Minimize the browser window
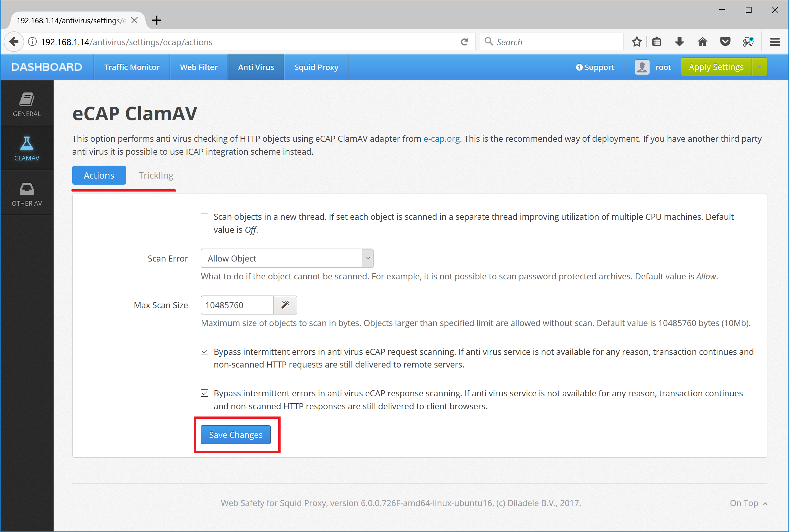Screen dimensions: 789x532 click(722, 10)
